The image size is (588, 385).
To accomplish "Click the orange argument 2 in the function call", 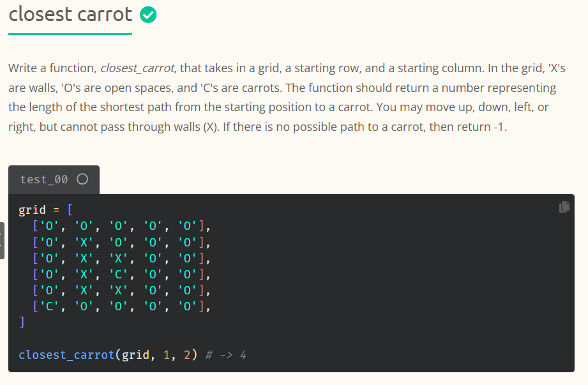I will 186,354.
